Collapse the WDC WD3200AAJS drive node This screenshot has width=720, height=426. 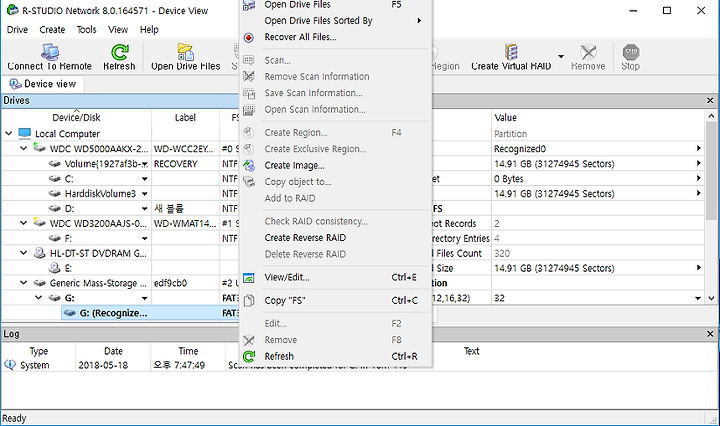click(24, 223)
